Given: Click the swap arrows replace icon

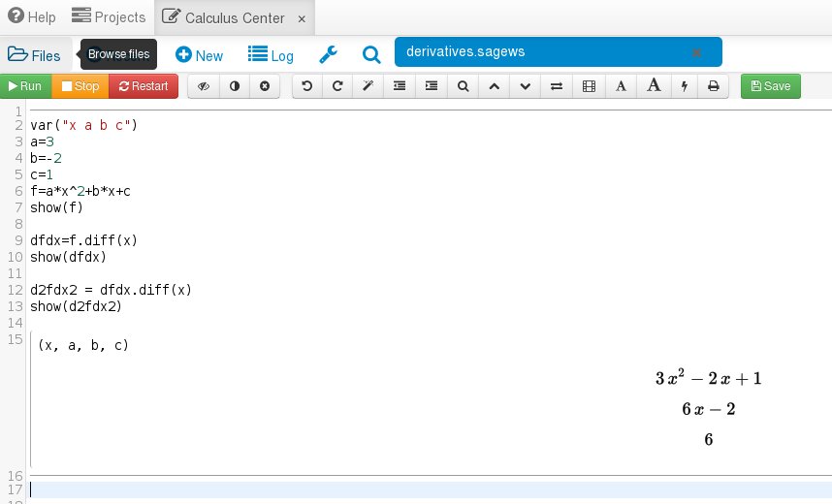Looking at the screenshot, I should [556, 86].
